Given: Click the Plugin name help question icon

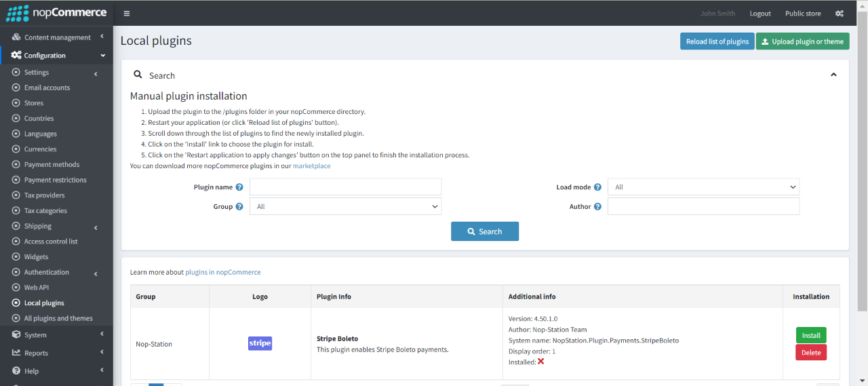Looking at the screenshot, I should click(x=239, y=187).
